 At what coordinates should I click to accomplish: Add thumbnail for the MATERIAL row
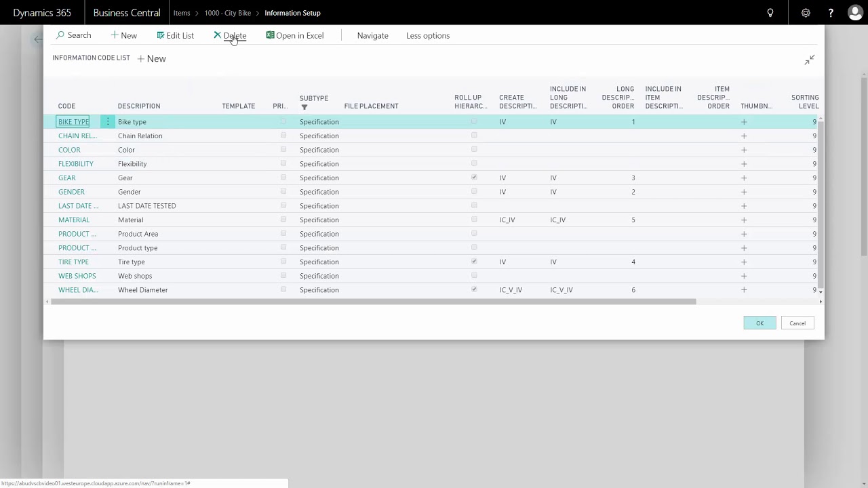coord(744,220)
